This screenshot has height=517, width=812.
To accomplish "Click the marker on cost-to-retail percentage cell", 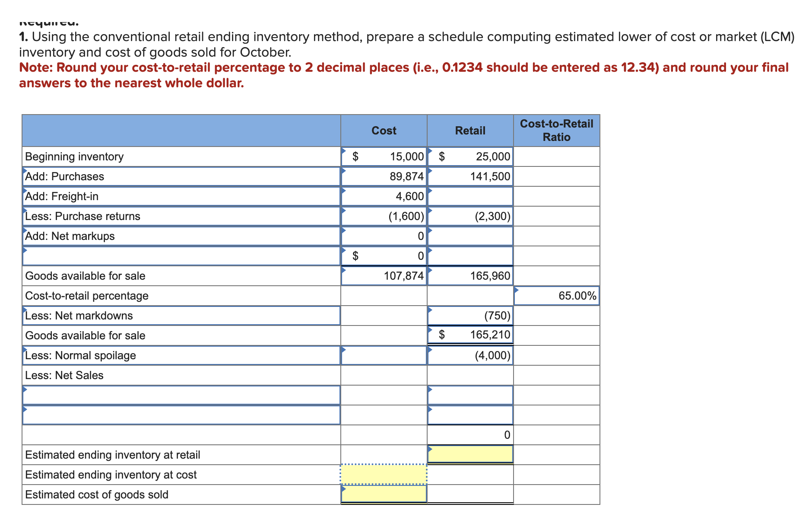I will [517, 290].
